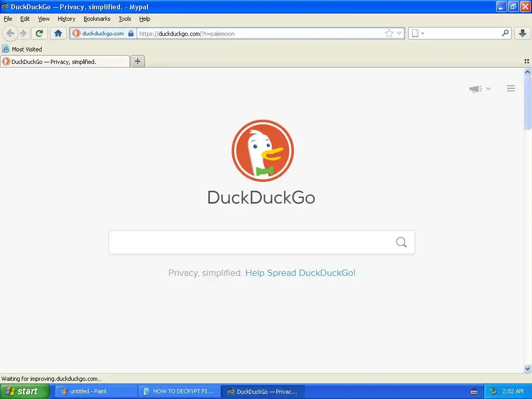
Task: Click the scrollbar down arrow
Action: click(x=527, y=368)
